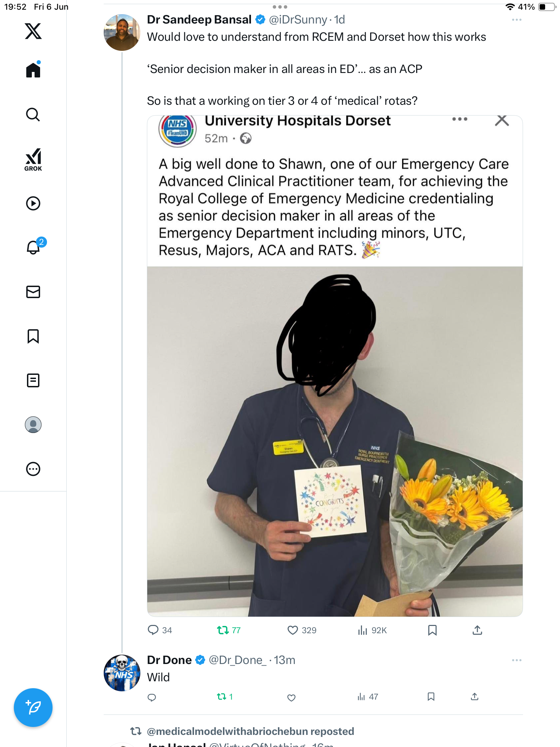
Task: Open Grok from the sidebar
Action: [x=33, y=159]
